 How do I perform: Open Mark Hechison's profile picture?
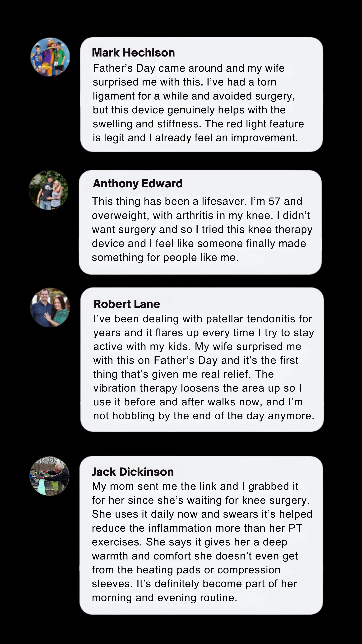pyautogui.click(x=50, y=57)
